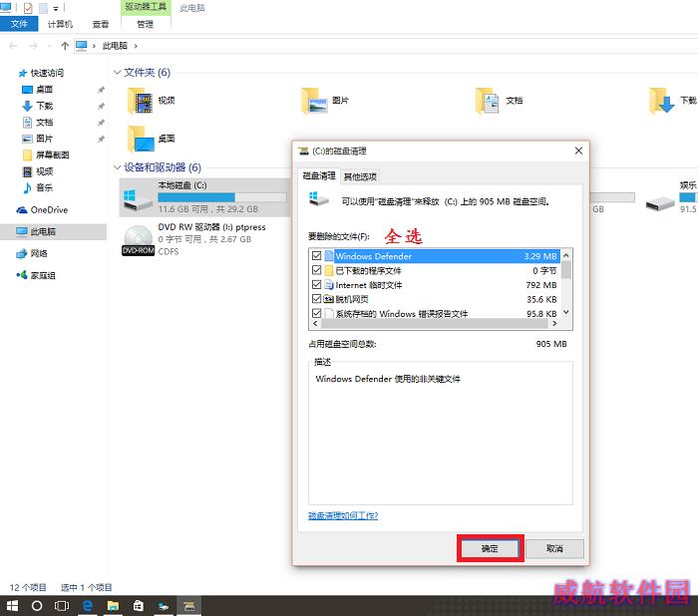The height and width of the screenshot is (616, 698).
Task: Open the 计算机 ribbon tab
Action: pos(60,24)
